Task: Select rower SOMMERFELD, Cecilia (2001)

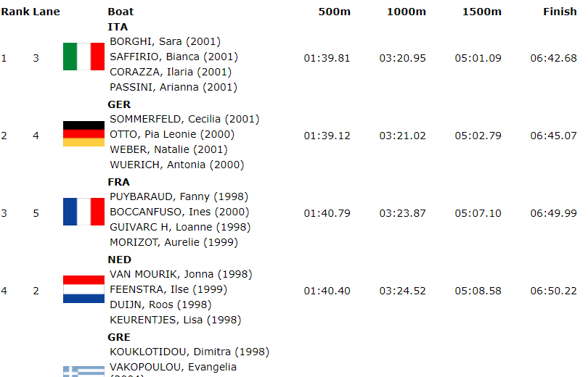Action: point(184,119)
